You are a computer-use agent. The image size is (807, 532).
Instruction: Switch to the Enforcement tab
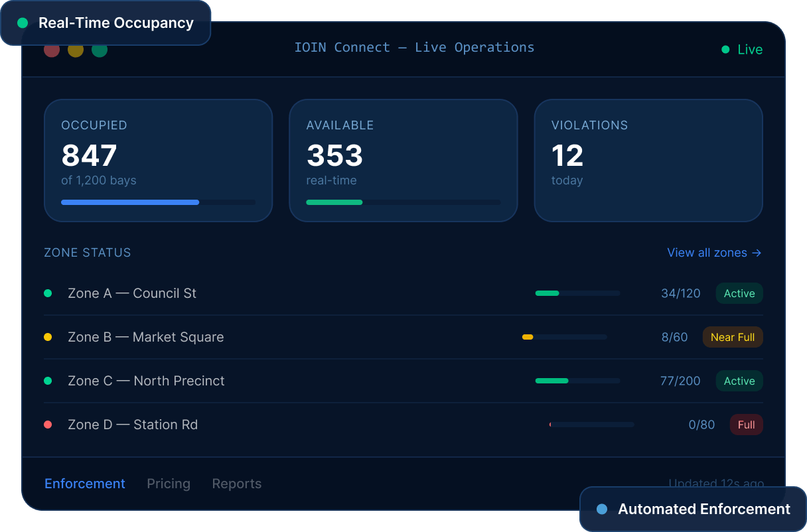(85, 484)
